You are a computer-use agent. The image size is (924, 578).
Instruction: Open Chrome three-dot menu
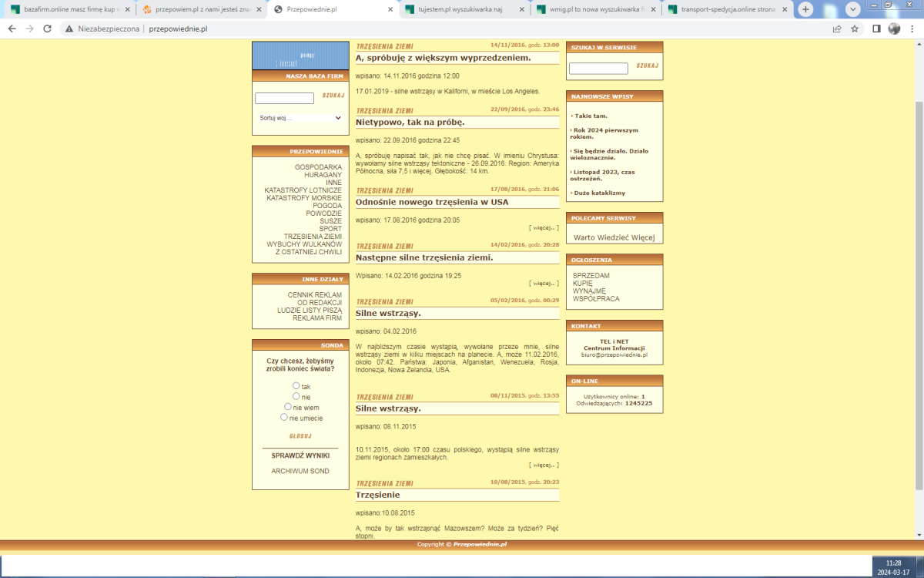[912, 29]
